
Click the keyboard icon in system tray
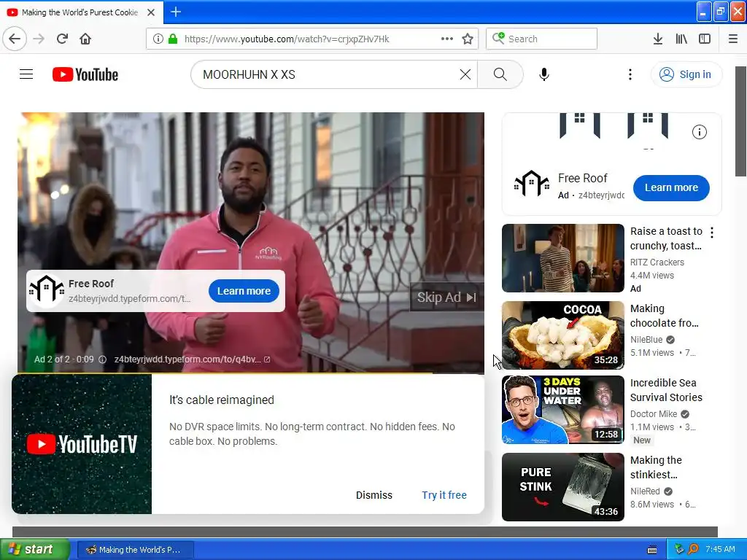[x=652, y=550]
